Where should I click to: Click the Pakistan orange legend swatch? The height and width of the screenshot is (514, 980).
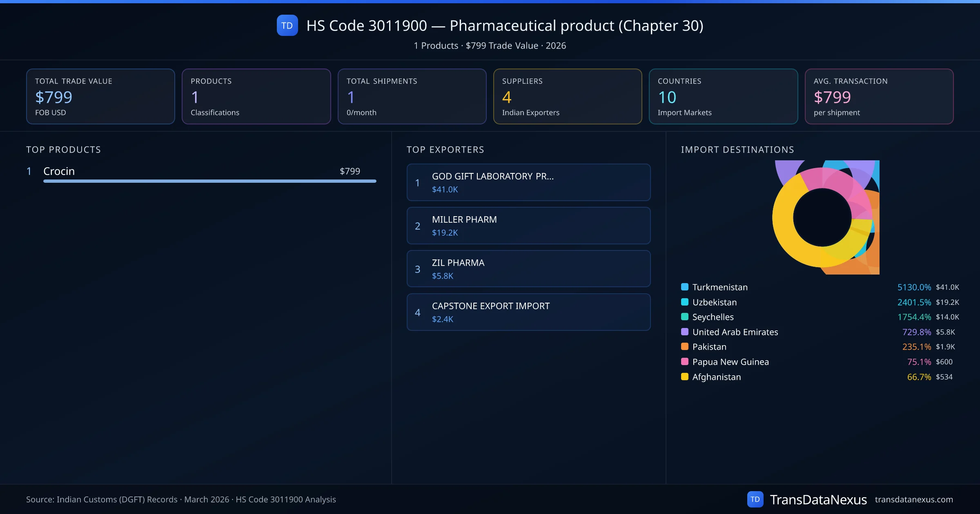(685, 346)
